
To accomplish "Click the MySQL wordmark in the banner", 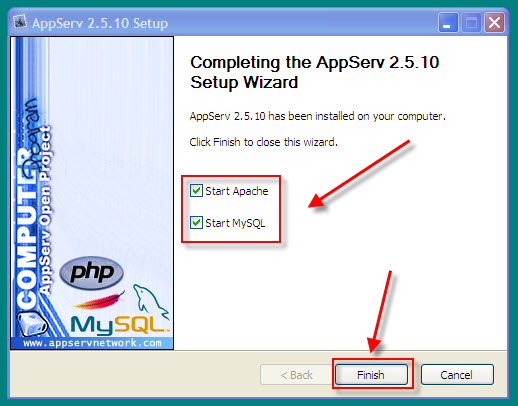I will point(120,325).
